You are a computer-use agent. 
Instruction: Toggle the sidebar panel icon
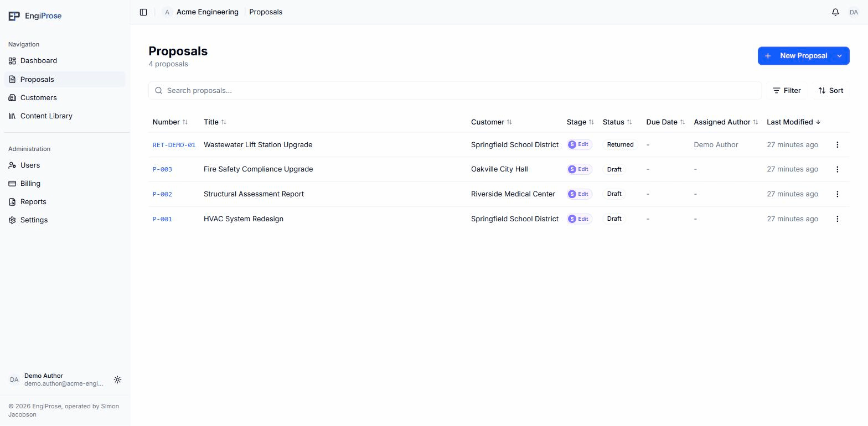(x=143, y=12)
